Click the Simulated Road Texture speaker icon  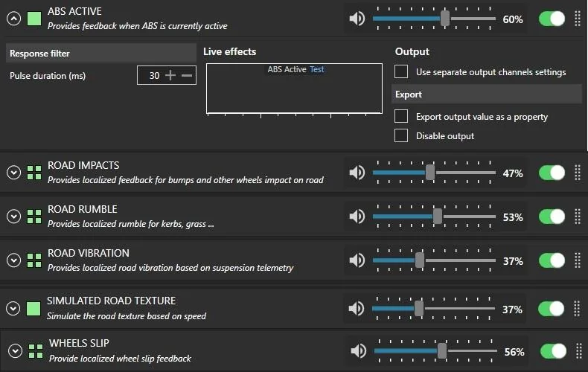pyautogui.click(x=357, y=308)
